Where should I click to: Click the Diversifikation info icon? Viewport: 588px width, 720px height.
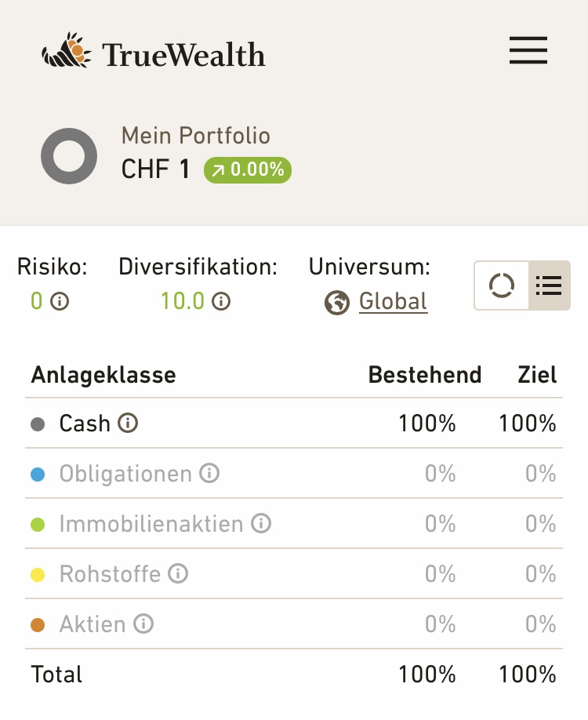click(221, 301)
